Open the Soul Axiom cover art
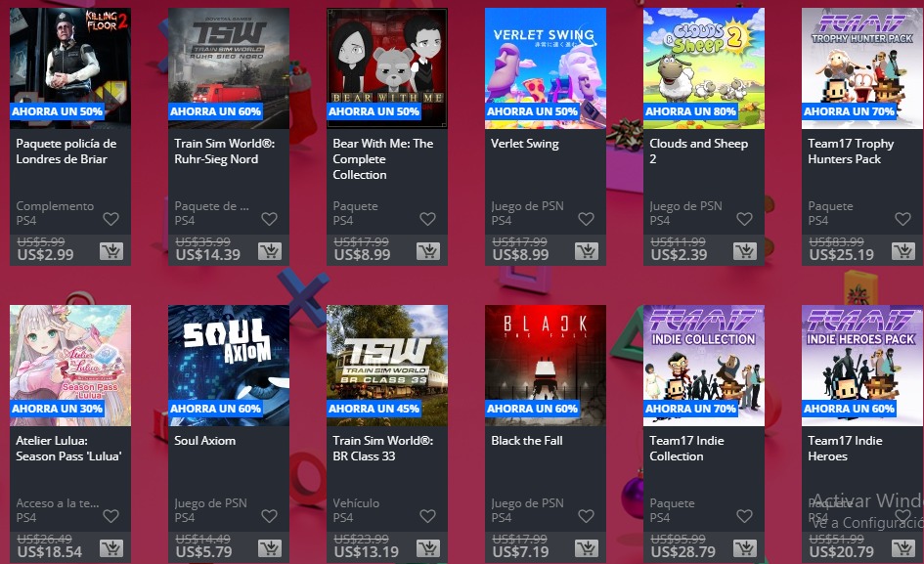 [229, 366]
